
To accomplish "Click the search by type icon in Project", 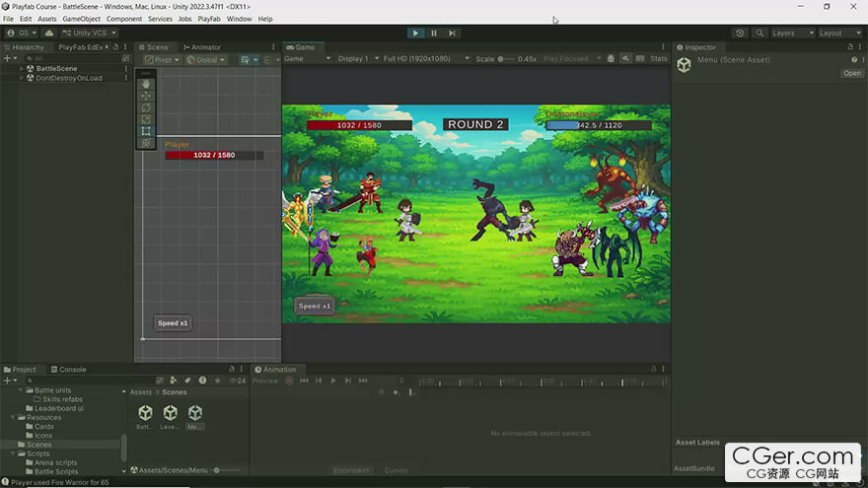I will 174,381.
